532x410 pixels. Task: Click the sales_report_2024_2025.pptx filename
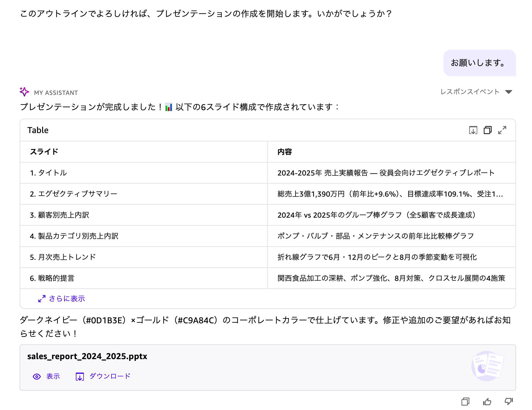tap(87, 356)
